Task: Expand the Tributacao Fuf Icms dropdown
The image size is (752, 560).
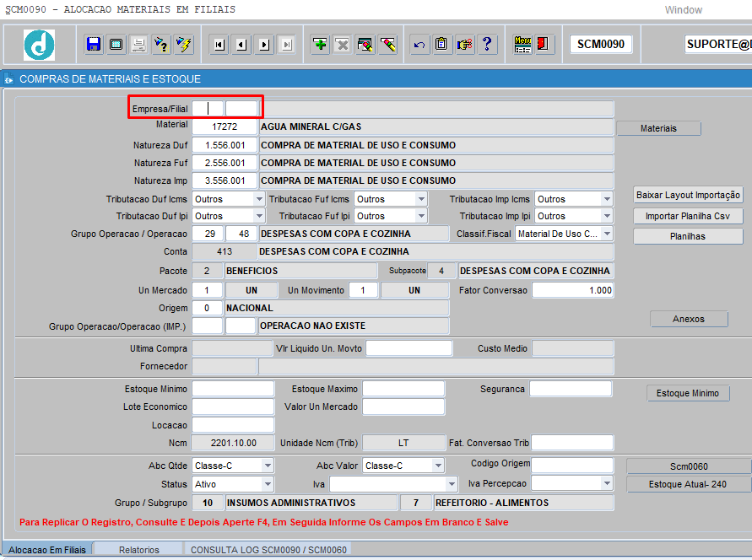Action: tap(421, 199)
